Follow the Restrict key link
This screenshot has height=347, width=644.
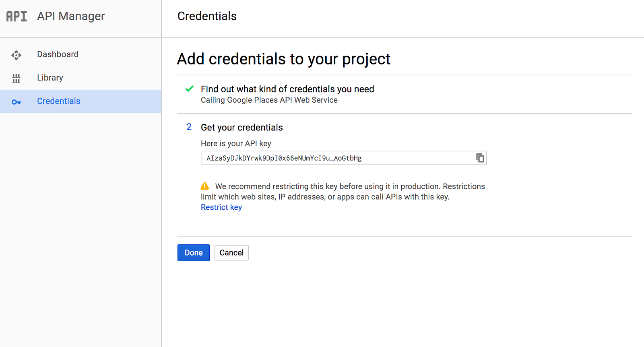(221, 207)
